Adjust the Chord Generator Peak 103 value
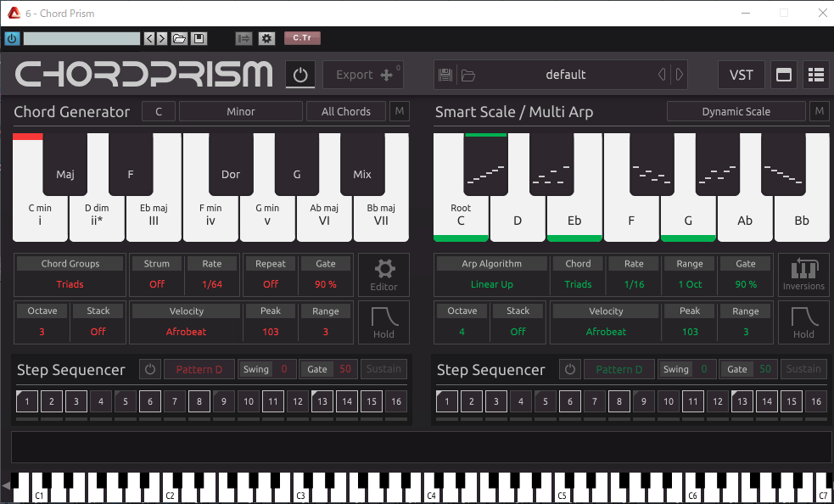 tap(270, 332)
